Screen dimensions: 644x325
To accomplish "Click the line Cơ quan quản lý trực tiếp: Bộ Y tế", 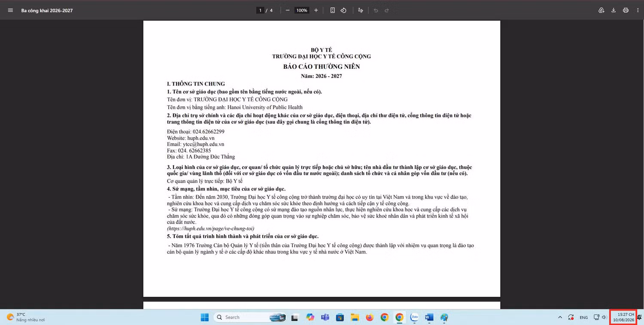I will (205, 181).
